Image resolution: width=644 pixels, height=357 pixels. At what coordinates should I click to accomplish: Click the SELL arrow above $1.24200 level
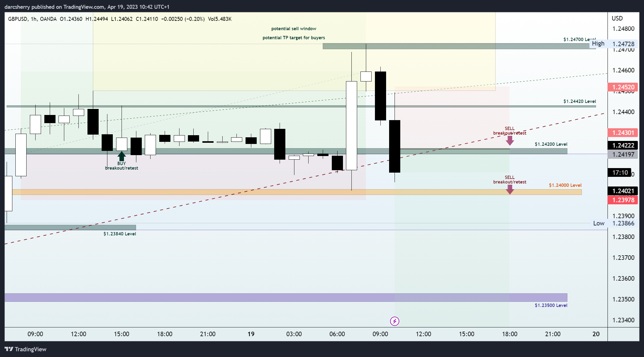coord(510,141)
